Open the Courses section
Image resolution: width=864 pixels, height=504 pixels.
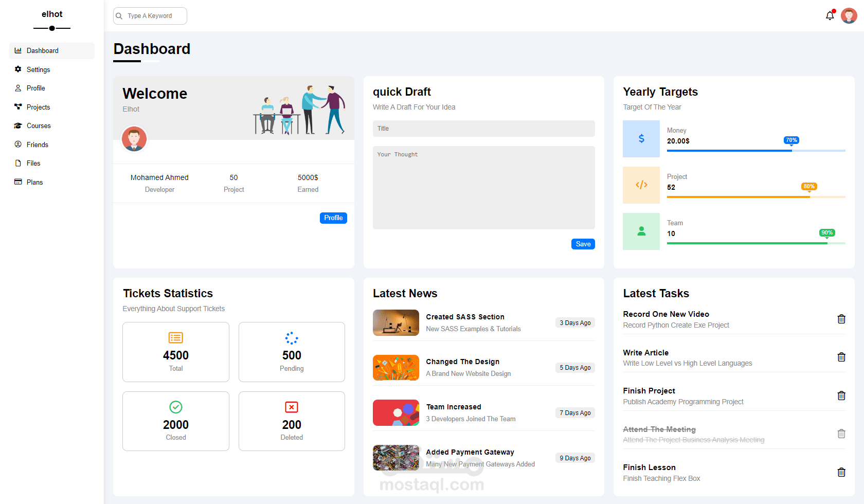coord(38,125)
